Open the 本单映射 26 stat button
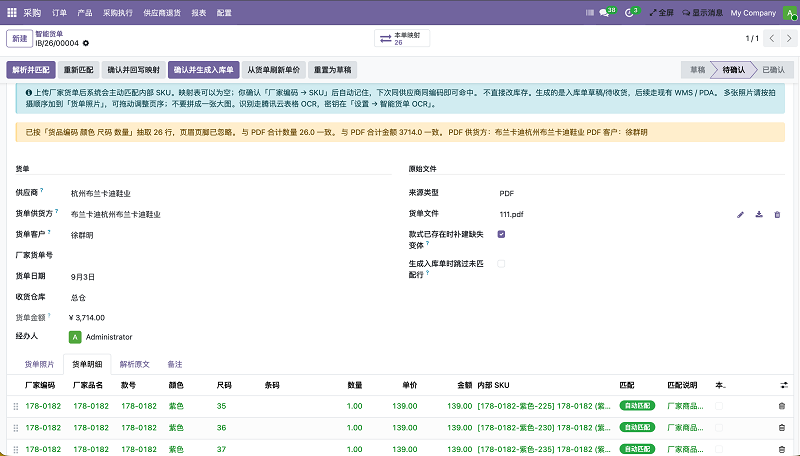This screenshot has width=800, height=456. (402, 39)
